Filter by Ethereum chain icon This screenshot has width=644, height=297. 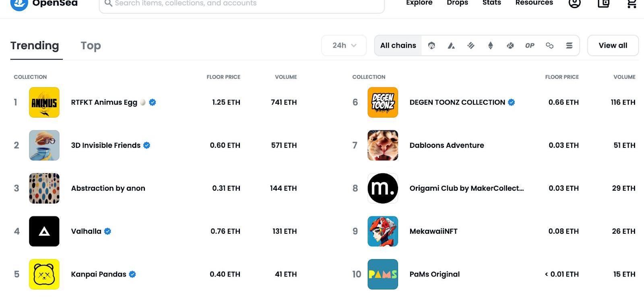tap(490, 46)
